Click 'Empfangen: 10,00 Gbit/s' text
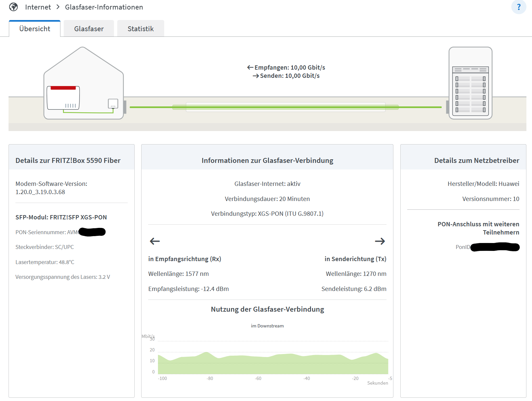 [286, 67]
